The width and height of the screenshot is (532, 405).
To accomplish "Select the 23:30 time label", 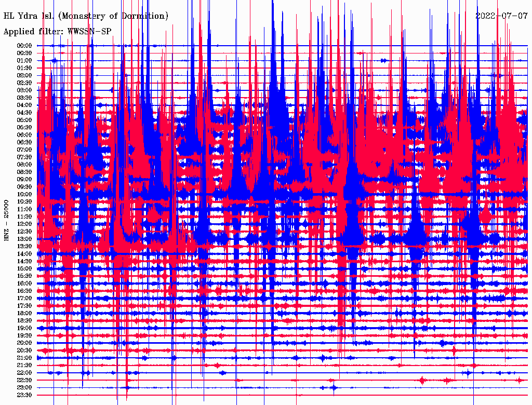I will (x=24, y=395).
